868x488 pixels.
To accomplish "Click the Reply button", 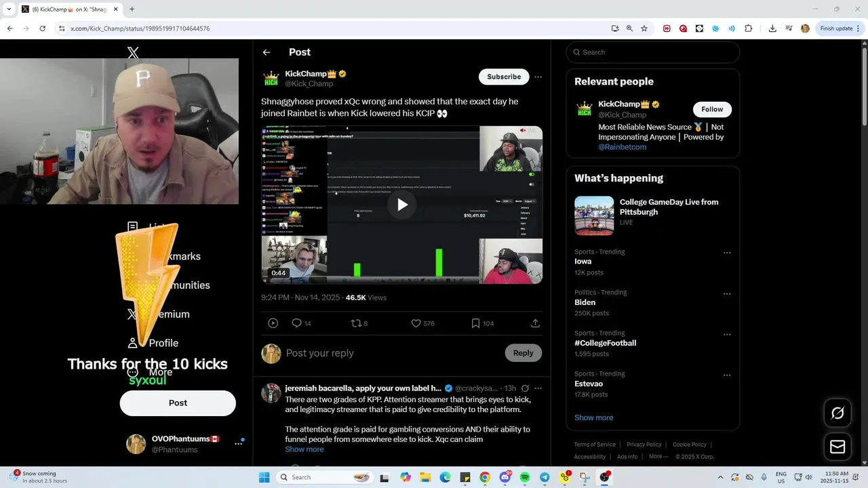I will tap(523, 352).
